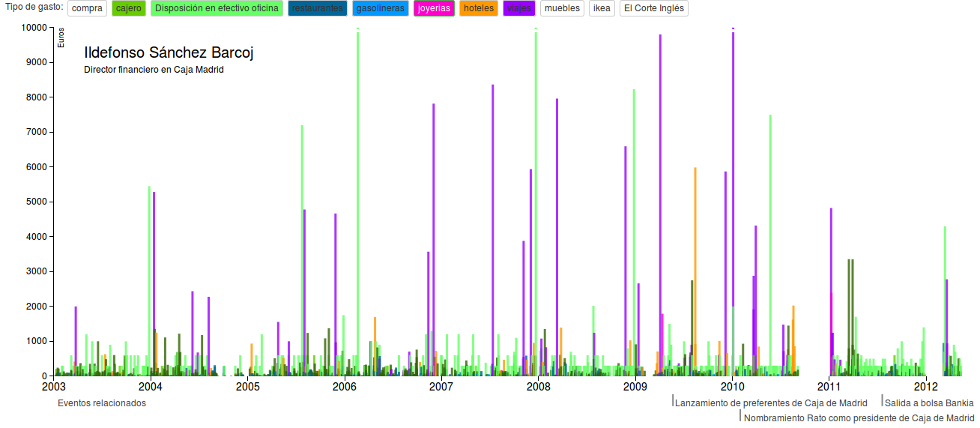
Task: Disable 'Disposición en efectivo oficina' filter
Action: [217, 8]
